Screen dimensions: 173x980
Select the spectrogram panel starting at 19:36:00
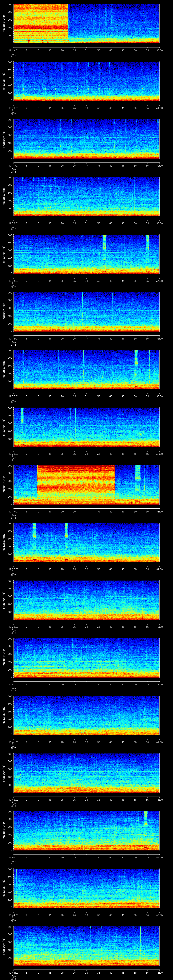coord(86,427)
